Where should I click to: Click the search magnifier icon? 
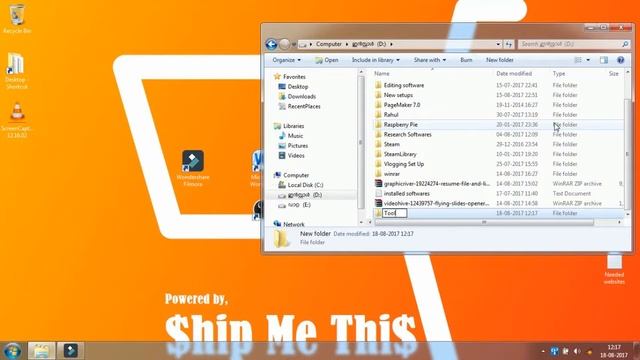[x=625, y=44]
